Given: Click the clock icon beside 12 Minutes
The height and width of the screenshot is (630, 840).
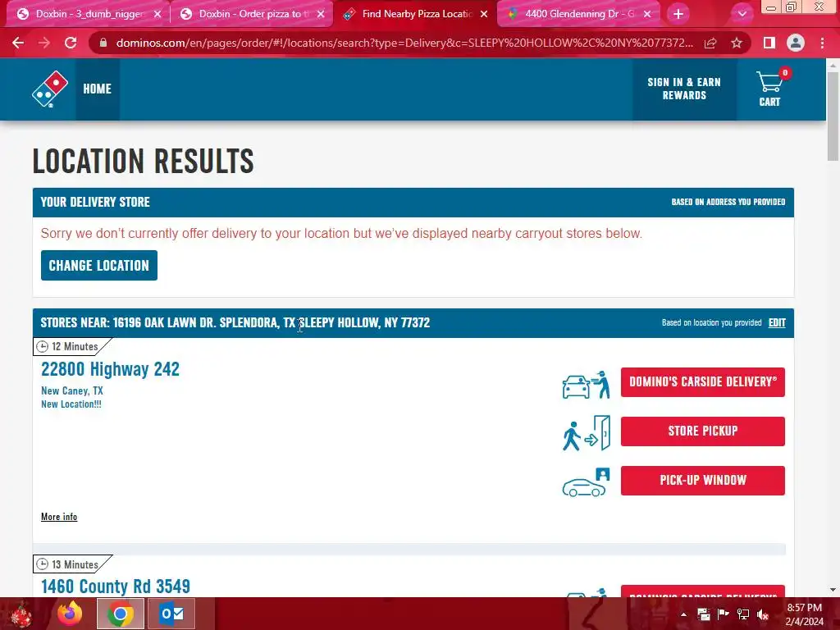Looking at the screenshot, I should pyautogui.click(x=43, y=347).
